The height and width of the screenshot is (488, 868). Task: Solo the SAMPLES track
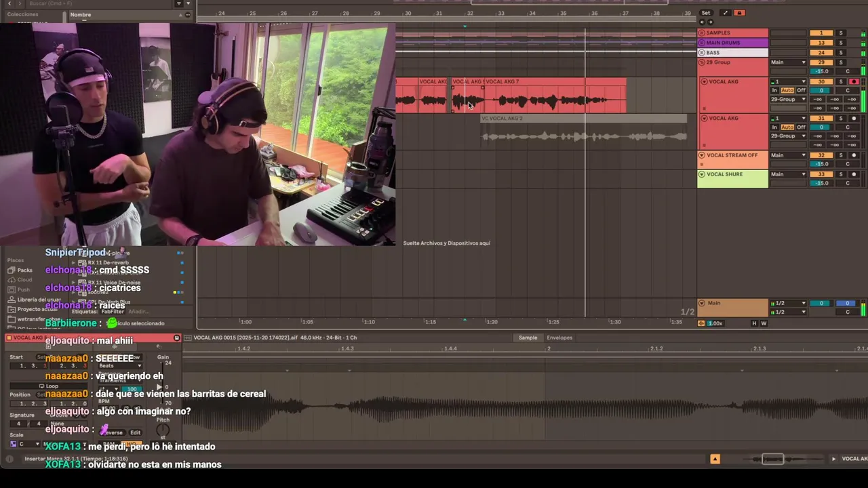(x=841, y=33)
